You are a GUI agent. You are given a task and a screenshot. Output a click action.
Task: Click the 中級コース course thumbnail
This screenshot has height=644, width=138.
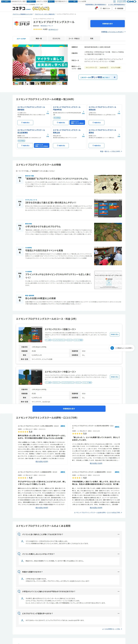click(30, 377)
